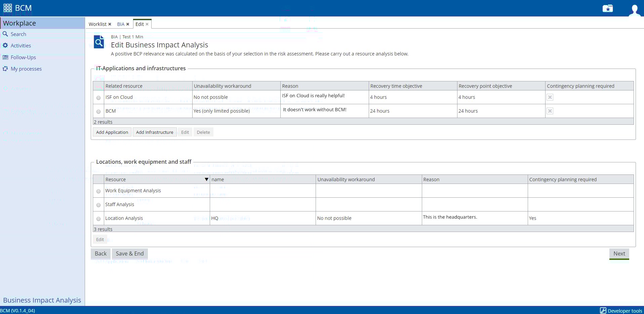644x314 pixels.
Task: Select the BCM row radio button
Action: click(98, 112)
